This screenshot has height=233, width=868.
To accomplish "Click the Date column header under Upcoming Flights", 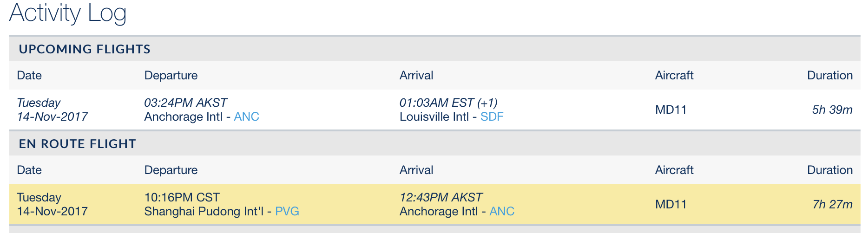I will 29,75.
